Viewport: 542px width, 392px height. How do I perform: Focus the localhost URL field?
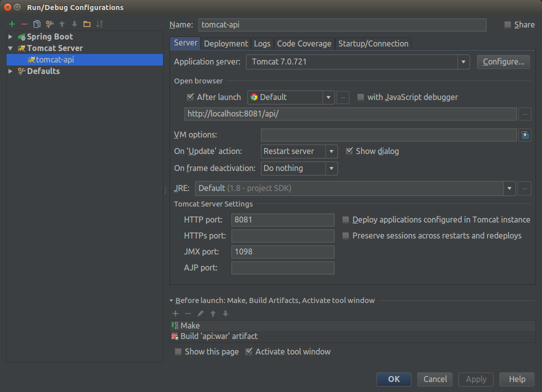[350, 114]
